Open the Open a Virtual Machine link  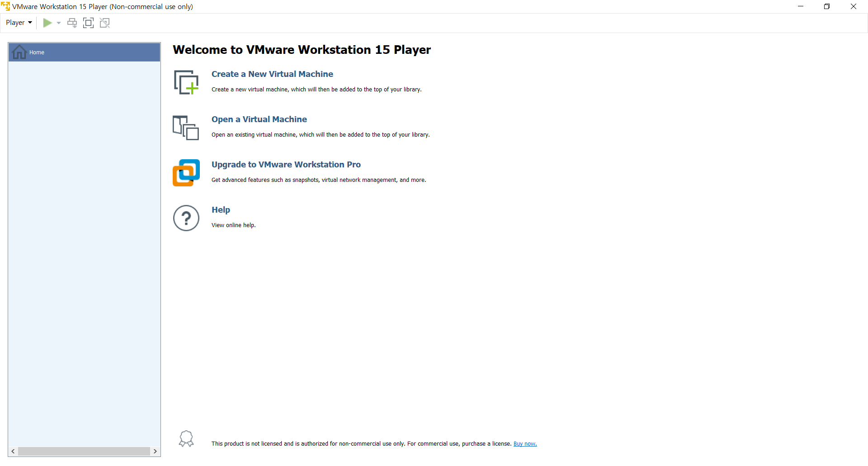pyautogui.click(x=259, y=119)
